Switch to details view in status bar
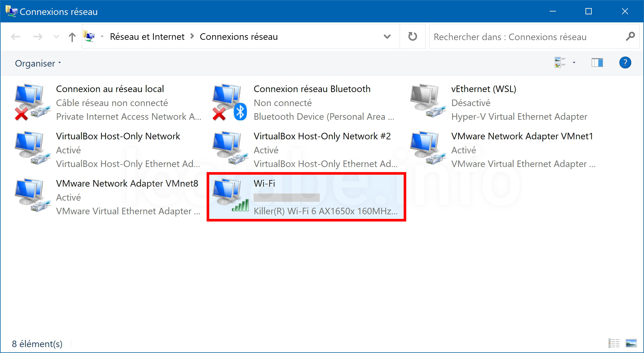 [614, 343]
